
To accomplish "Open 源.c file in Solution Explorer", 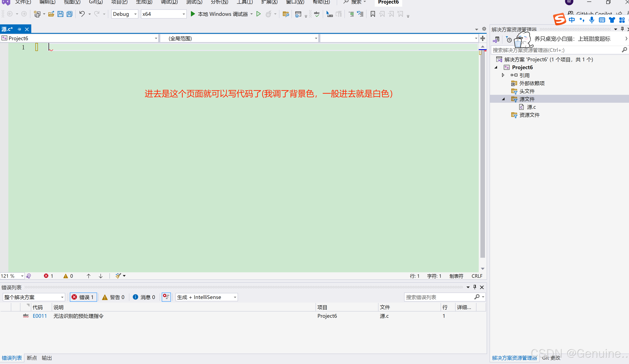I will (531, 107).
